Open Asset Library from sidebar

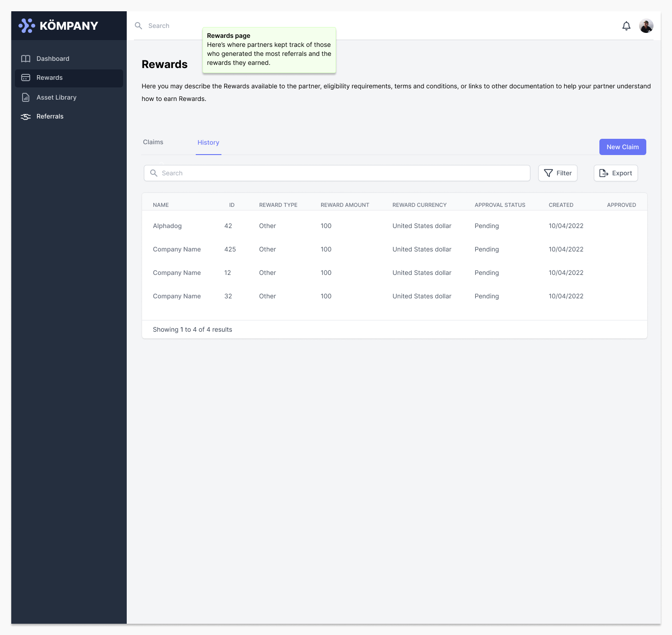pos(56,98)
